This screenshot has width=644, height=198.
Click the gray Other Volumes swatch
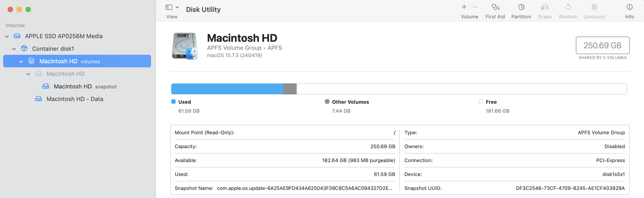coord(327,102)
